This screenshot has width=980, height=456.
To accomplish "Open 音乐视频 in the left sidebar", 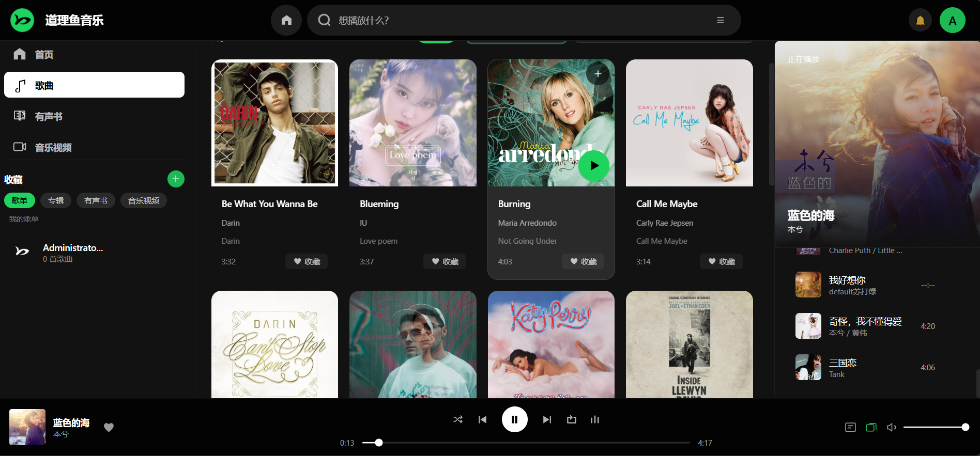I will tap(53, 148).
